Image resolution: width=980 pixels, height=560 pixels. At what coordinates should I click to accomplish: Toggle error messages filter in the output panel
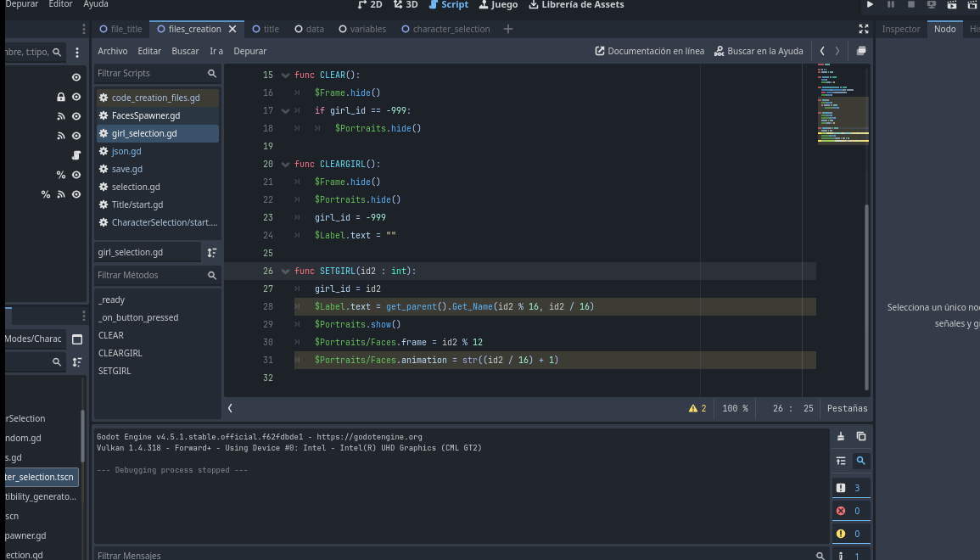coord(850,511)
